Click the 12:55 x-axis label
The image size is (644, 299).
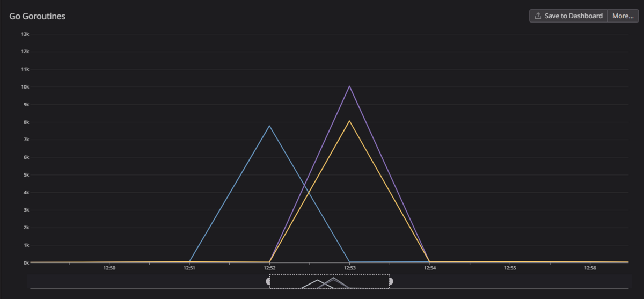point(510,267)
